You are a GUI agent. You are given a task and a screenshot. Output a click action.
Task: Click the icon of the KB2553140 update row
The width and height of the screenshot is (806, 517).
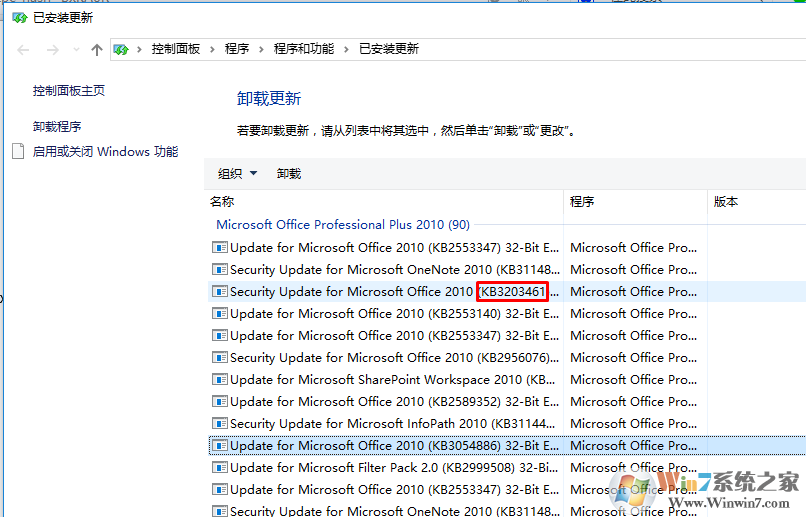pyautogui.click(x=219, y=313)
